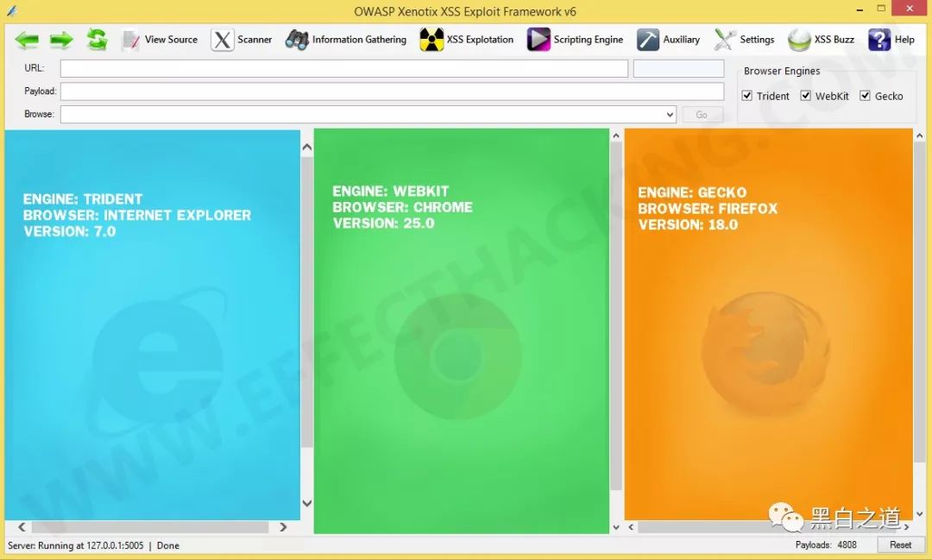This screenshot has width=932, height=560.
Task: Uncheck the Gecko engine checkbox
Action: click(865, 96)
